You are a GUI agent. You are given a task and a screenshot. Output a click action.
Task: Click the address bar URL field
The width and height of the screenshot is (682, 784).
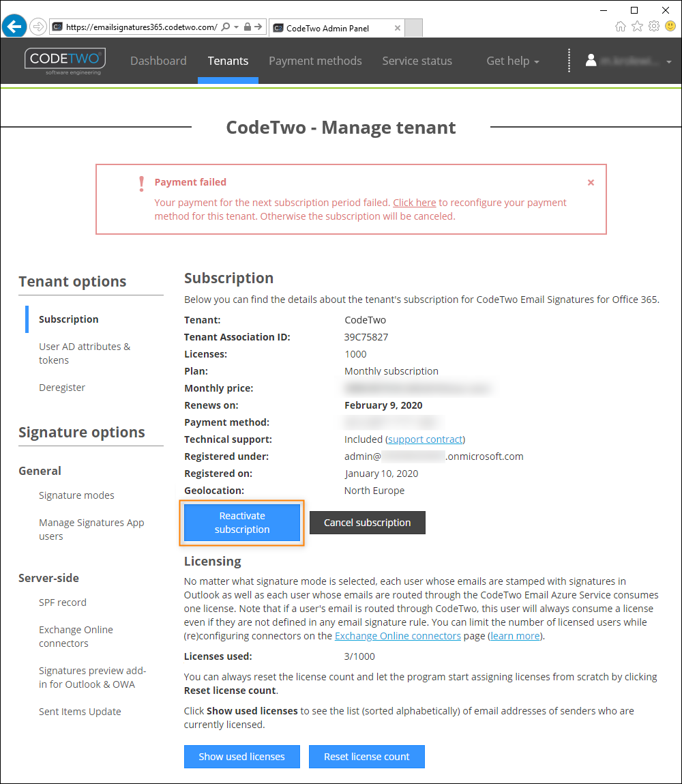(141, 27)
